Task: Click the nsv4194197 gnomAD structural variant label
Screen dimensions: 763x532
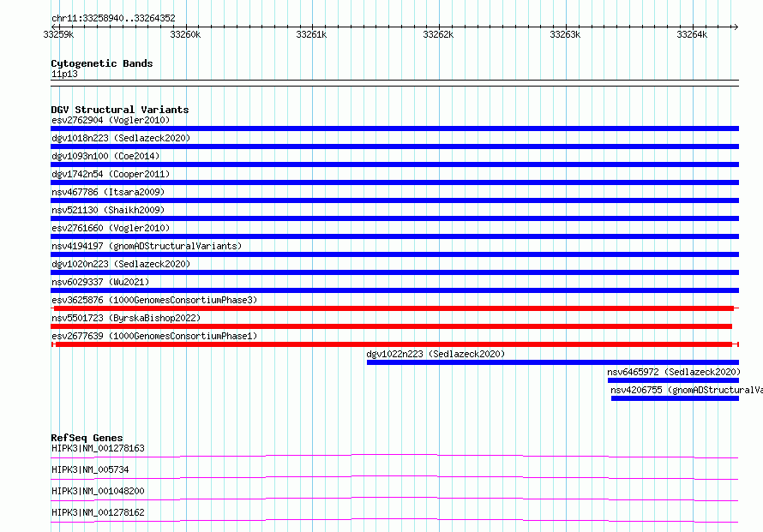Action: (x=147, y=246)
